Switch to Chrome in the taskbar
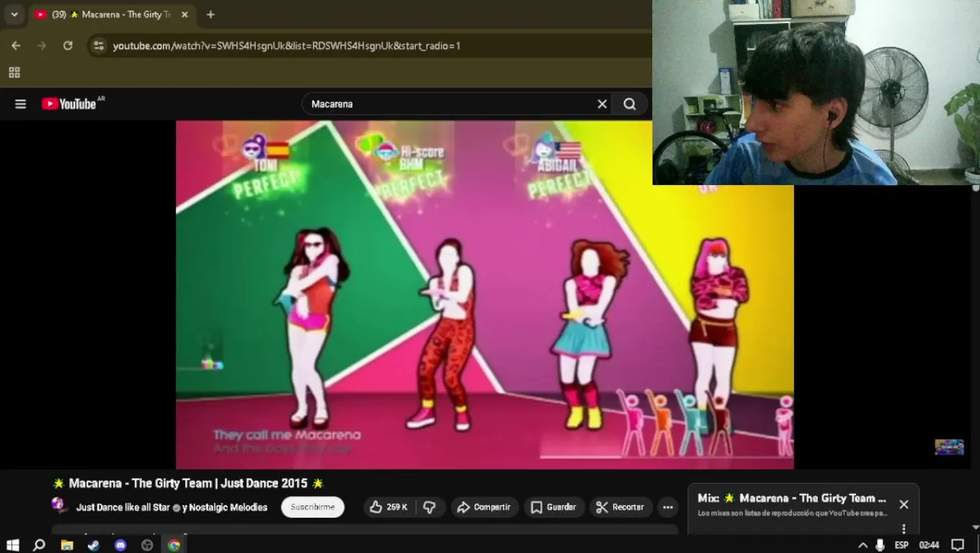Screen dimensions: 980x553 pyautogui.click(x=174, y=545)
